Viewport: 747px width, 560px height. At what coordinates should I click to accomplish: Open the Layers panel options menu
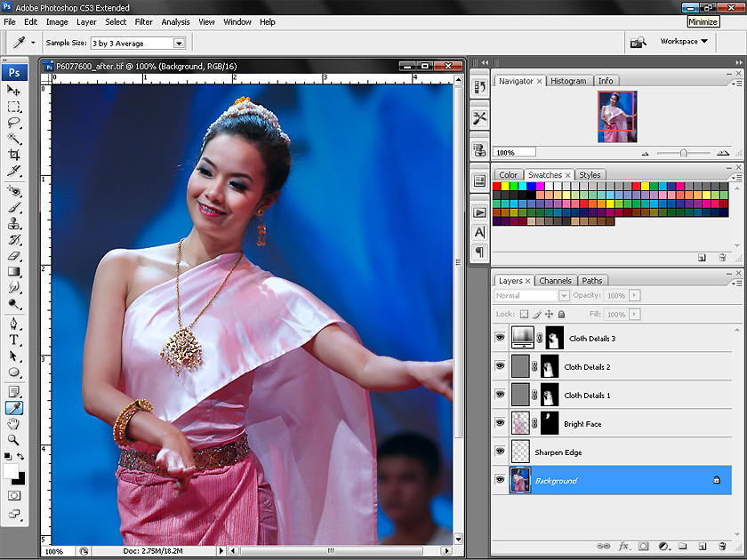736,283
